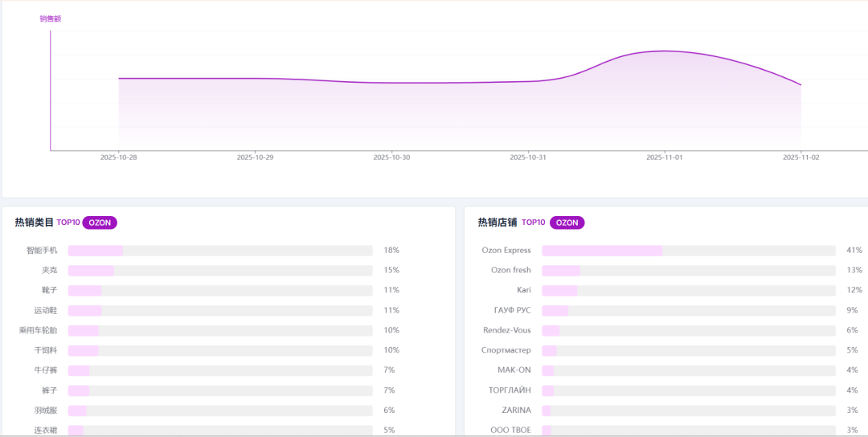868x437 pixels.
Task: Click the 干饲料 category progress bar
Action: pyautogui.click(x=220, y=350)
